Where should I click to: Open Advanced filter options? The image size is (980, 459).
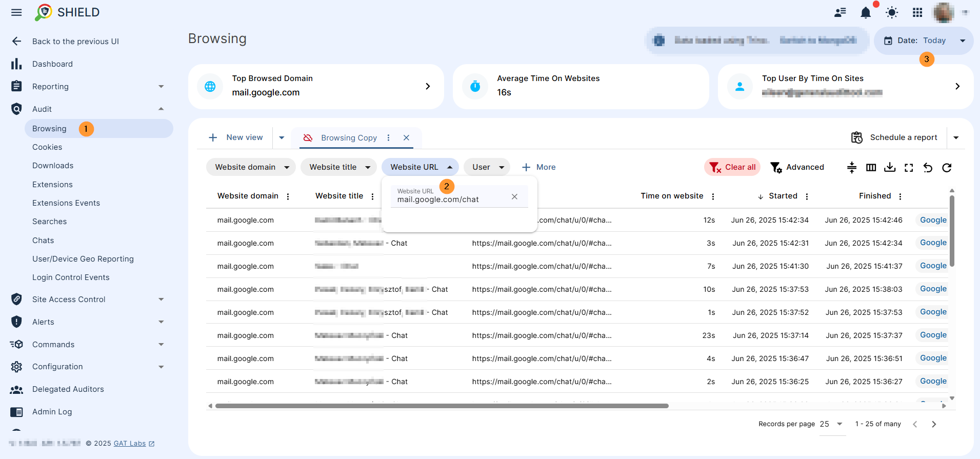click(797, 167)
